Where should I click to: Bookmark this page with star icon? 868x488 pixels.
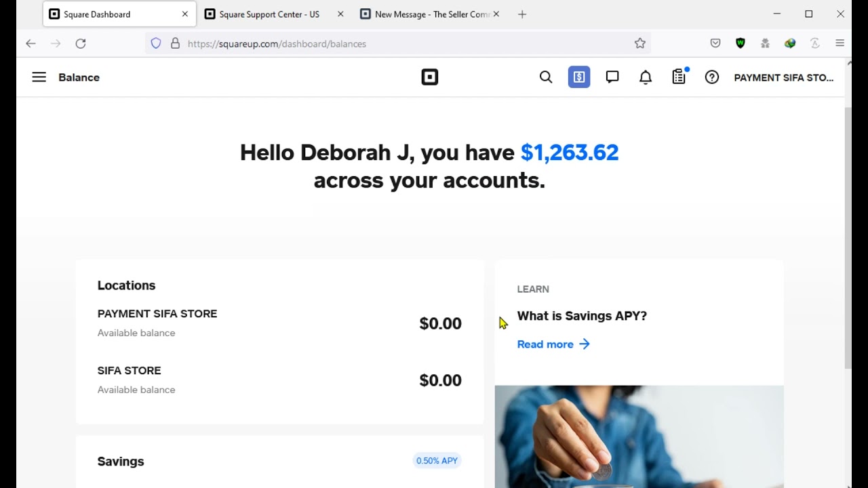pyautogui.click(x=640, y=43)
